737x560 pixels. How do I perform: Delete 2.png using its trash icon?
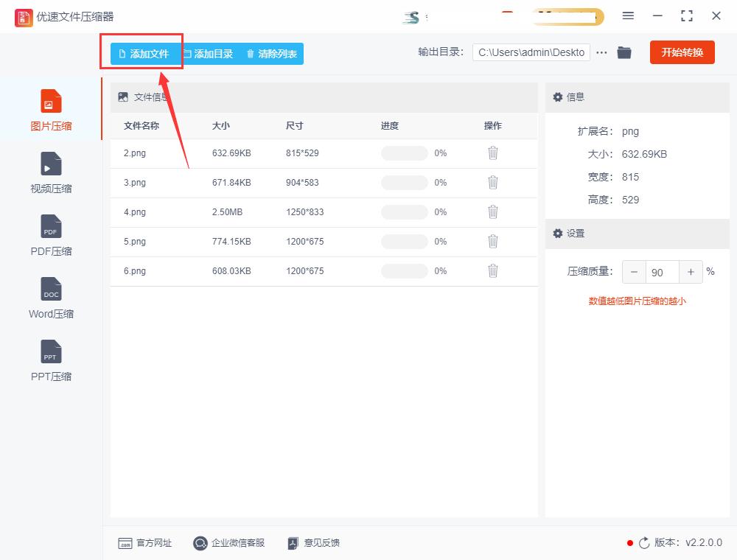click(492, 153)
